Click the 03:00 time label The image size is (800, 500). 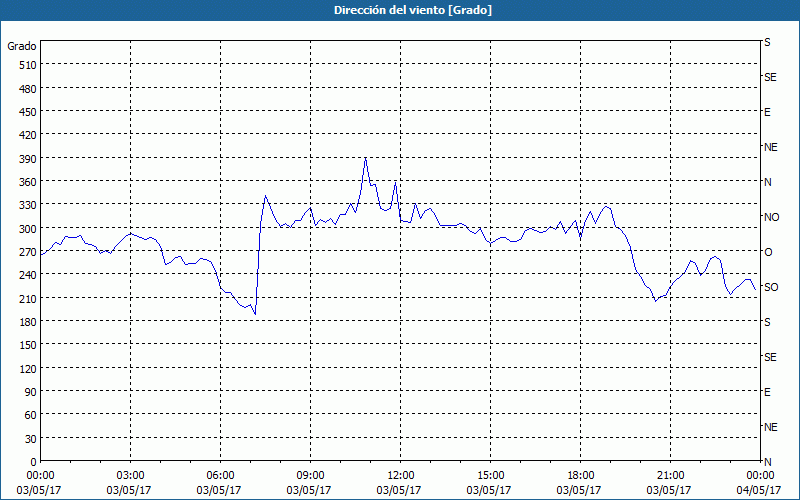(130, 476)
